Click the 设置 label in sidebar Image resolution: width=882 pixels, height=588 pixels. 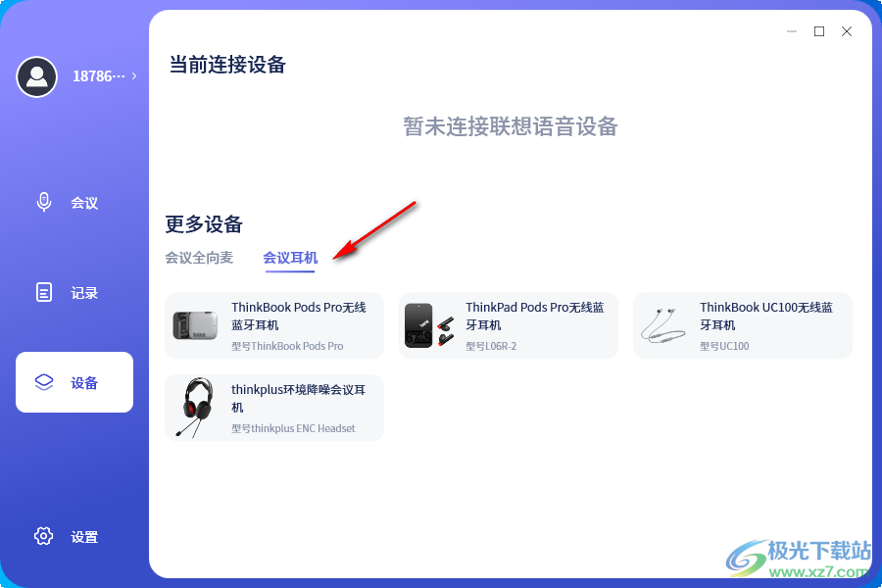pos(84,537)
